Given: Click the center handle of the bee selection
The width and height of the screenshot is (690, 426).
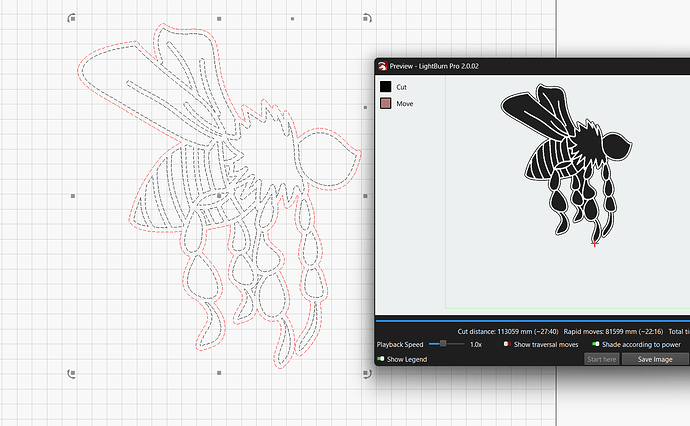Looking at the screenshot, I should tap(219, 196).
